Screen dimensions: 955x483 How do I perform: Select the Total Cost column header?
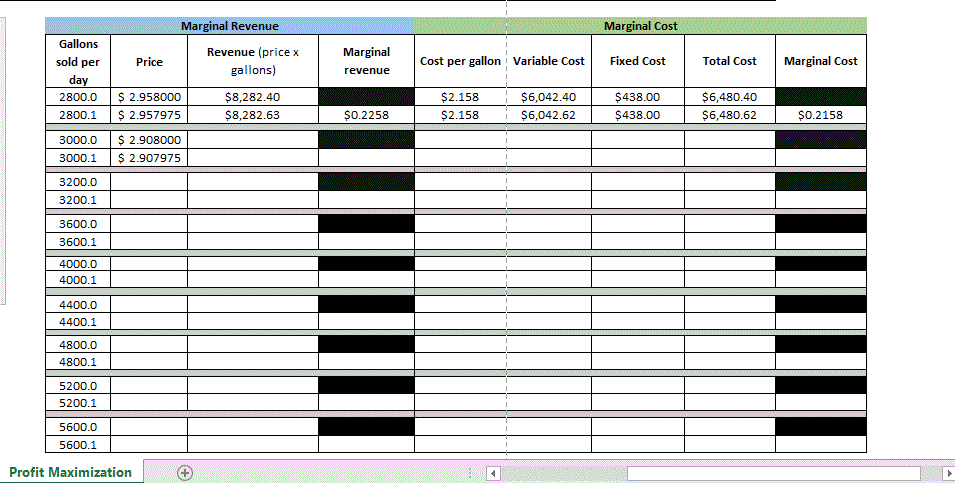[730, 62]
